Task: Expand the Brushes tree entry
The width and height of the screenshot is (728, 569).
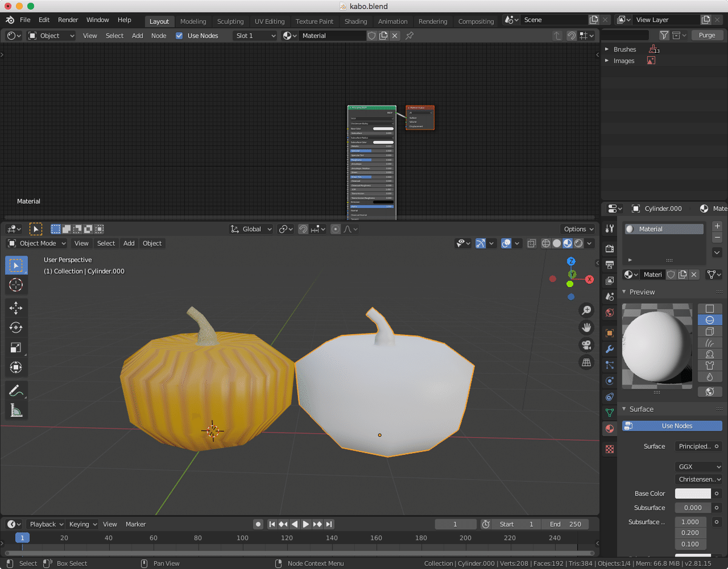Action: [607, 50]
